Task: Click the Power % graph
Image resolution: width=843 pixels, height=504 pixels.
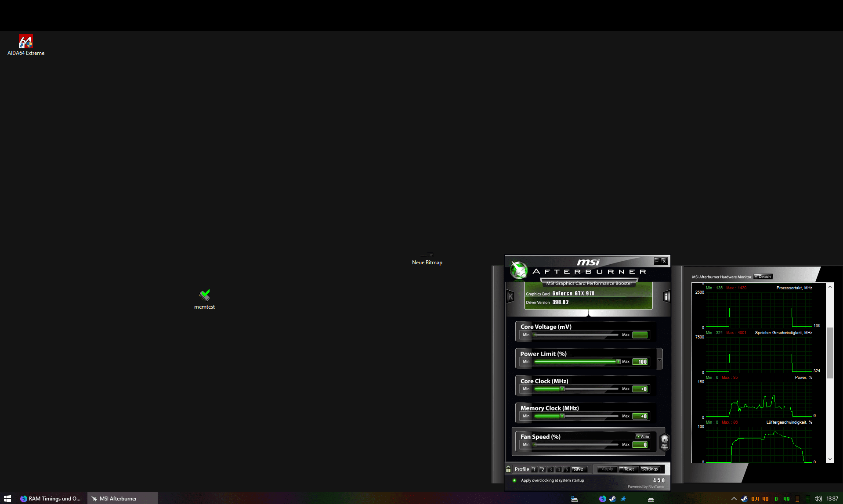Action: tap(759, 399)
